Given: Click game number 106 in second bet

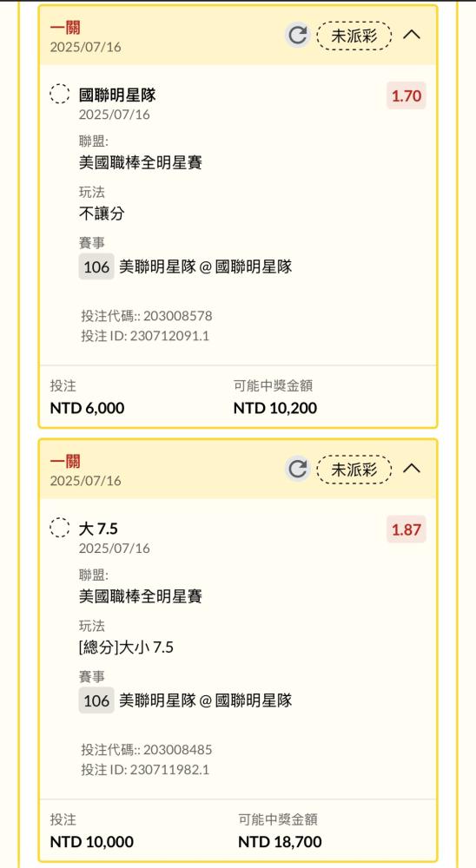Looking at the screenshot, I should pyautogui.click(x=96, y=700).
